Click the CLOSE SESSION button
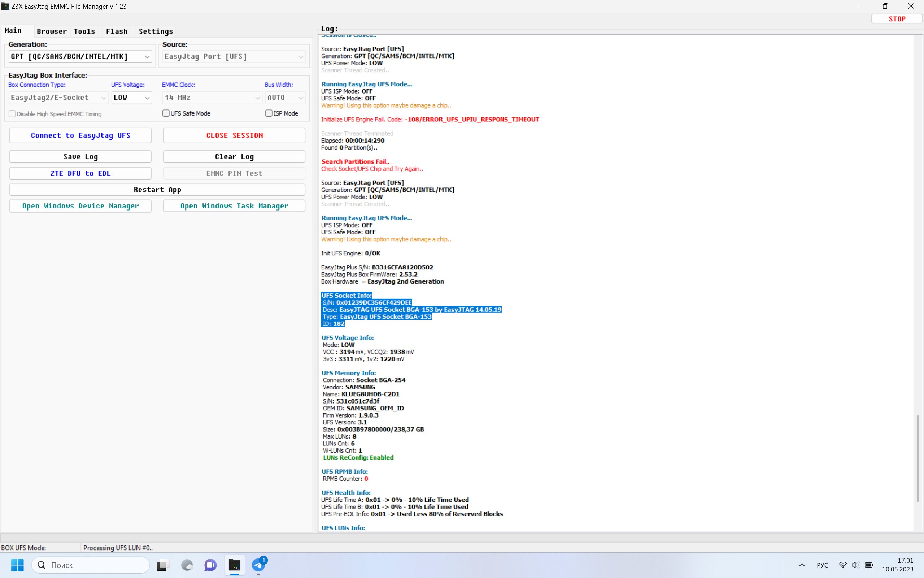Viewport: 924px width, 578px height. click(235, 135)
